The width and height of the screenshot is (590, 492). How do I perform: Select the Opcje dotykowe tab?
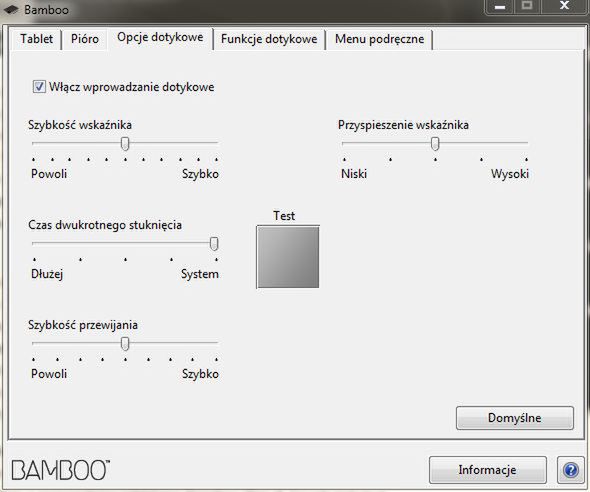pos(160,37)
